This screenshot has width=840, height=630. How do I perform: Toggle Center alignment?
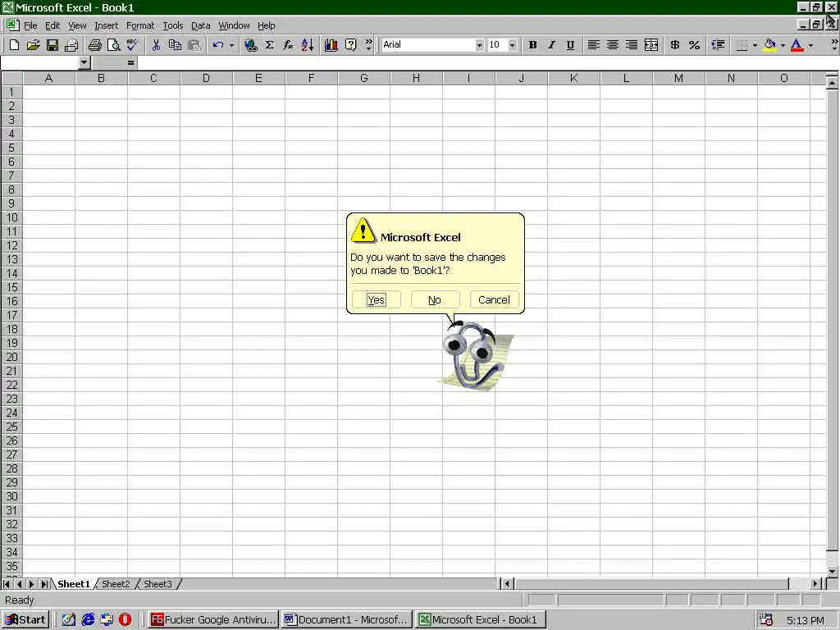[612, 45]
